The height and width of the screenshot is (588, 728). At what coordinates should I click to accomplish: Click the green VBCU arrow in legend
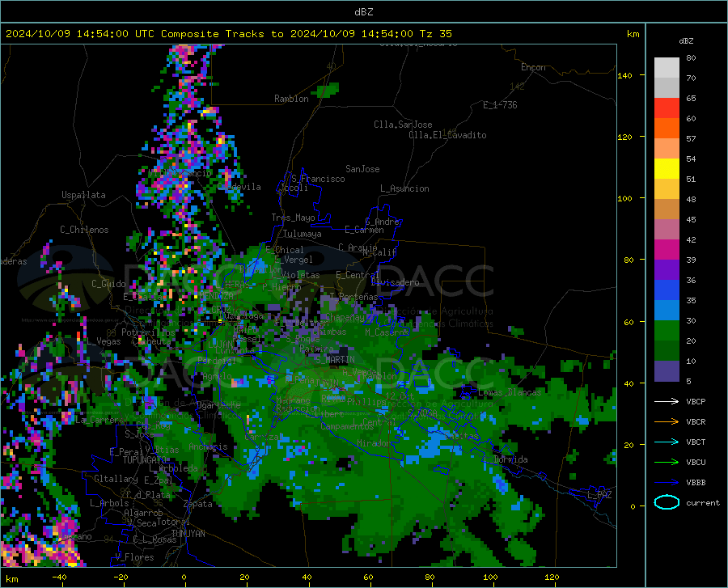click(x=667, y=462)
